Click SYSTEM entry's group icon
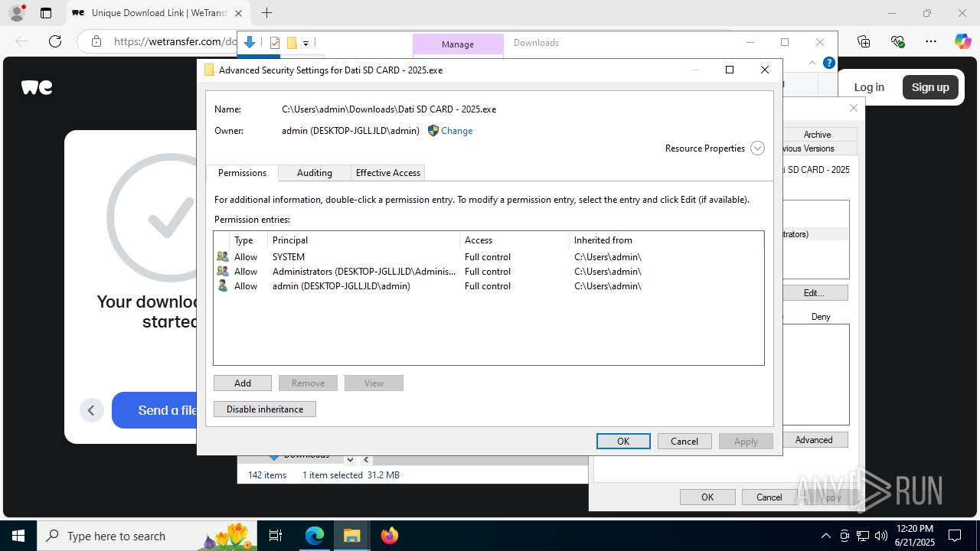The width and height of the screenshot is (980, 551). [x=223, y=257]
